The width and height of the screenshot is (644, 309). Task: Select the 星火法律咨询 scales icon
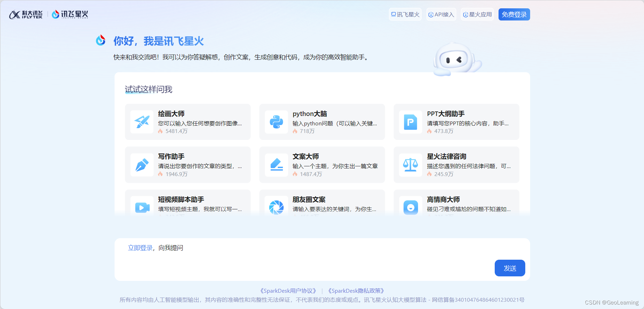411,165
